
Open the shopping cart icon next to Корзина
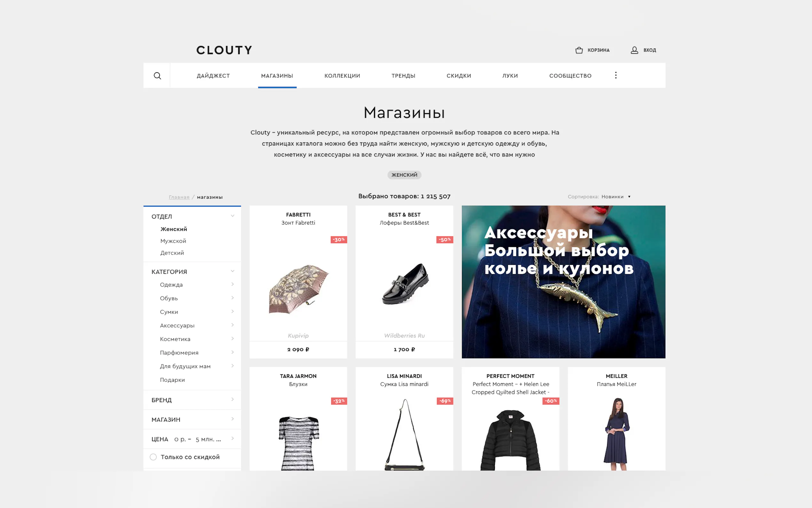click(x=579, y=50)
